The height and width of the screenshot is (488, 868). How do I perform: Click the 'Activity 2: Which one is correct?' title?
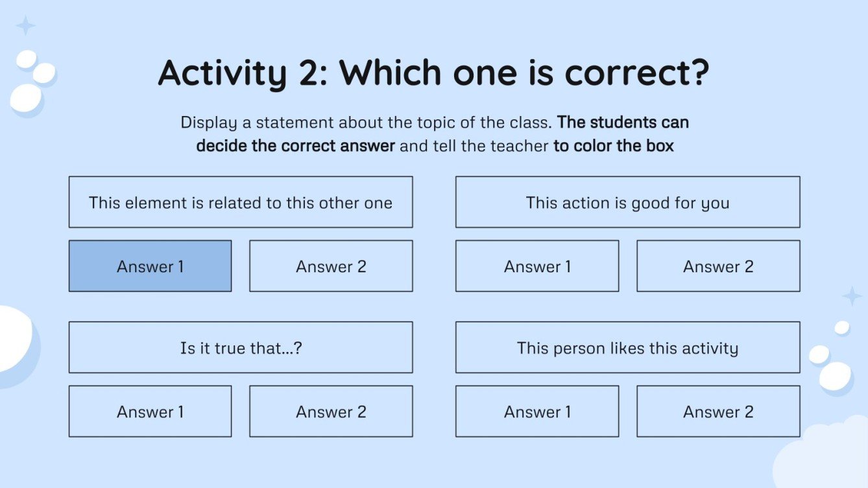[433, 73]
